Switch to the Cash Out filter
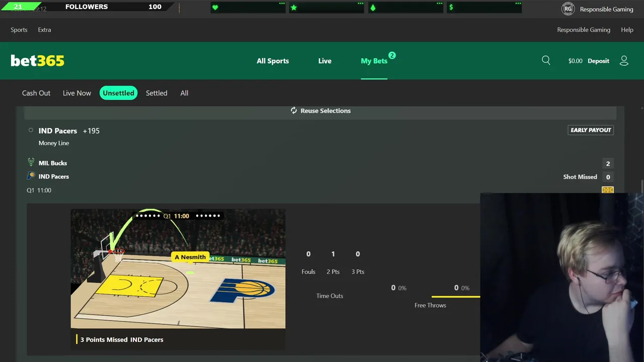 pyautogui.click(x=36, y=93)
